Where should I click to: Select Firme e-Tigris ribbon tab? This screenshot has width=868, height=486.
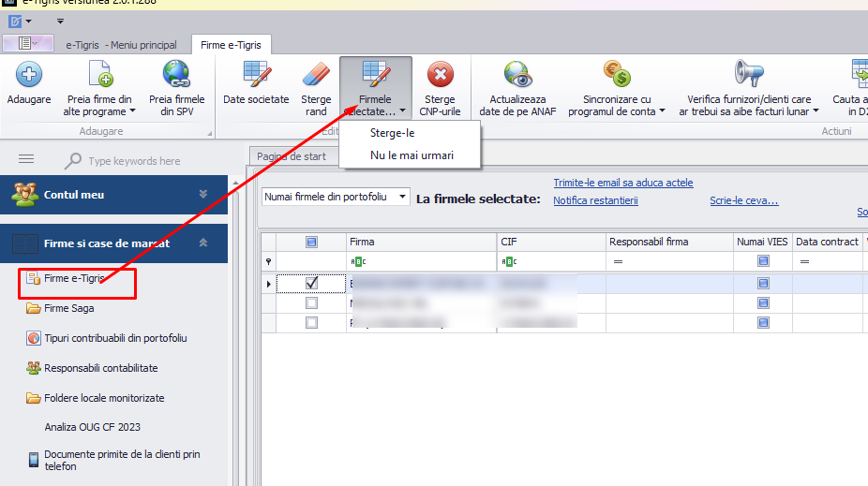[231, 45]
